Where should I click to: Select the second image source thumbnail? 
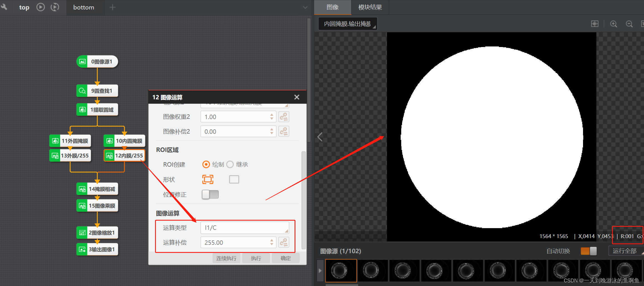click(373, 270)
